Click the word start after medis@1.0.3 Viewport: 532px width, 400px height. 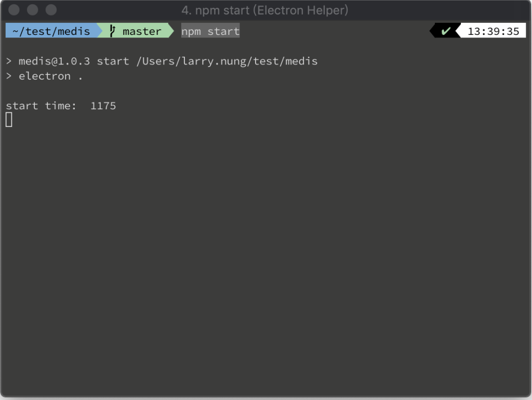[x=113, y=61]
